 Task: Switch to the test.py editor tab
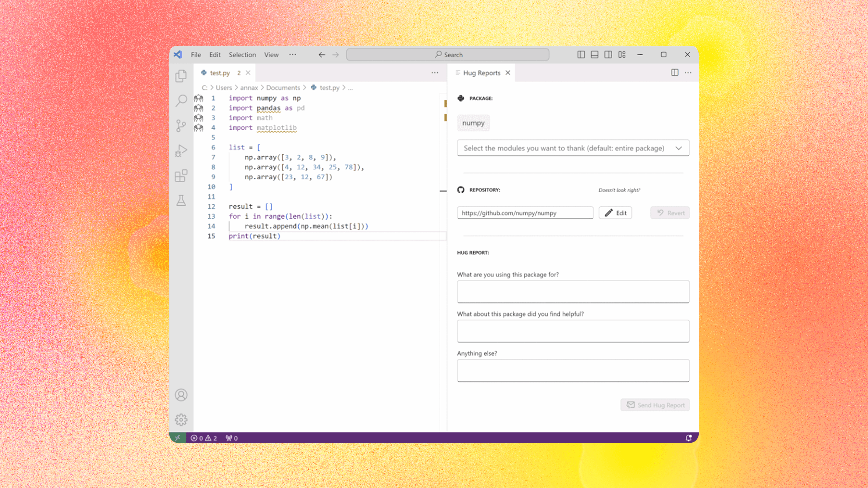(220, 73)
